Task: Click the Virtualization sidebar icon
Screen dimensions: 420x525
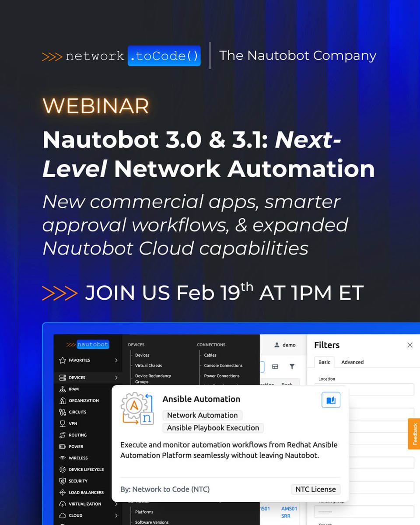Action: [62, 504]
